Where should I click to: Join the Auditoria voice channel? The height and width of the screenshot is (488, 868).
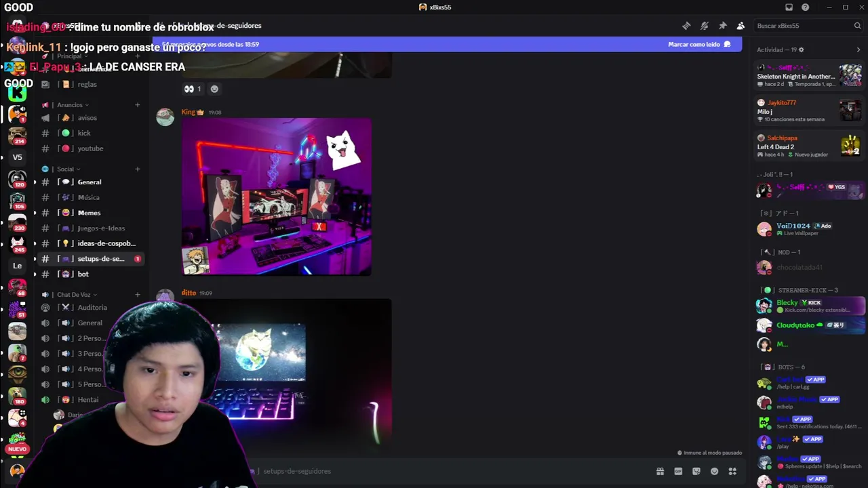click(91, 308)
